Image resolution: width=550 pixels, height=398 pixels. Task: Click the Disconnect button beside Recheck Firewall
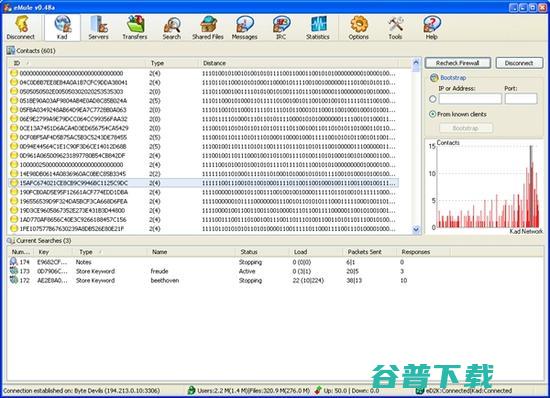[x=519, y=63]
